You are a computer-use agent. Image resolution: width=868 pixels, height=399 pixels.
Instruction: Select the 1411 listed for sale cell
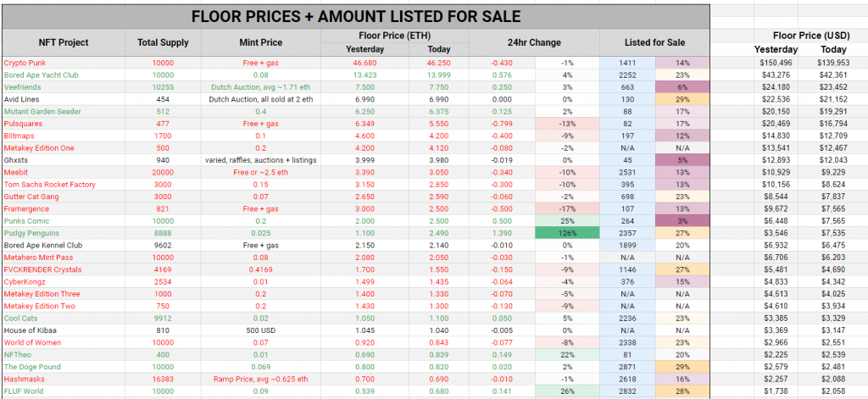(x=627, y=63)
